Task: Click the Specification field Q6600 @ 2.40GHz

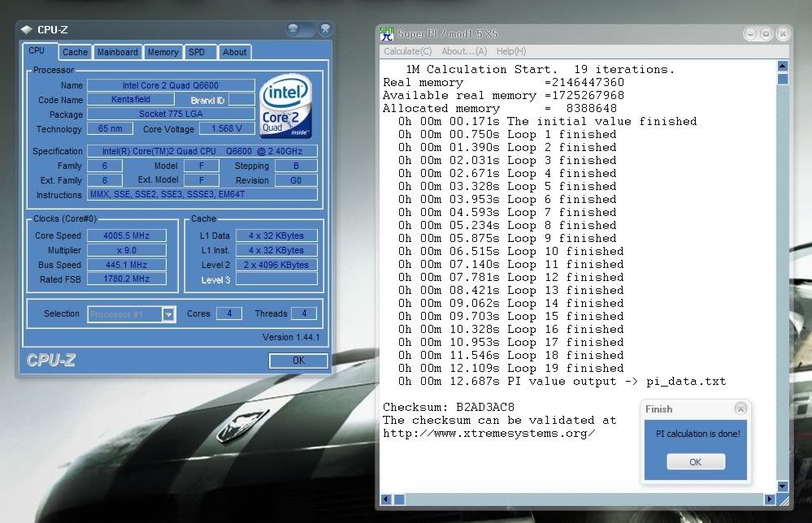Action: click(202, 151)
